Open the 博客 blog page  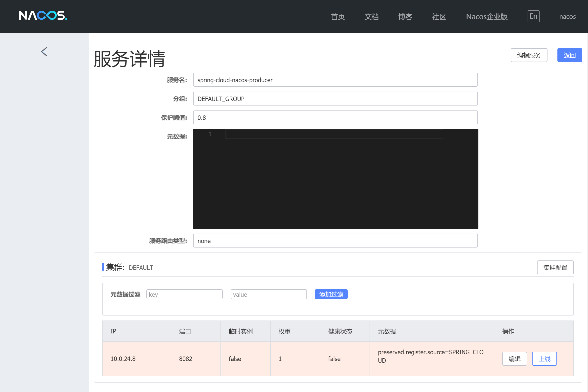[x=405, y=16]
